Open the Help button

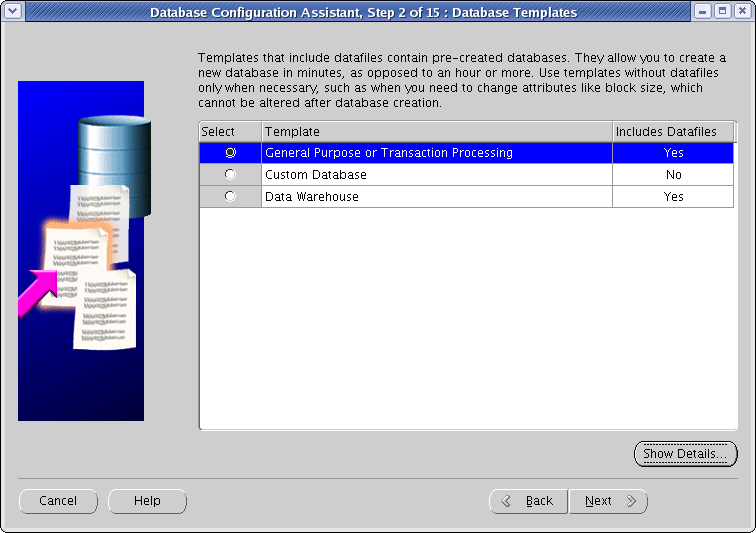tap(147, 501)
